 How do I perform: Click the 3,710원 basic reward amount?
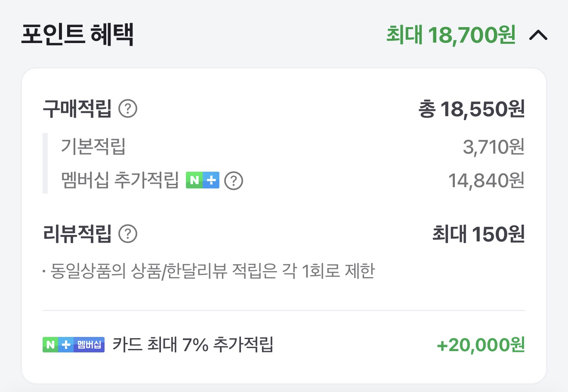pos(494,147)
